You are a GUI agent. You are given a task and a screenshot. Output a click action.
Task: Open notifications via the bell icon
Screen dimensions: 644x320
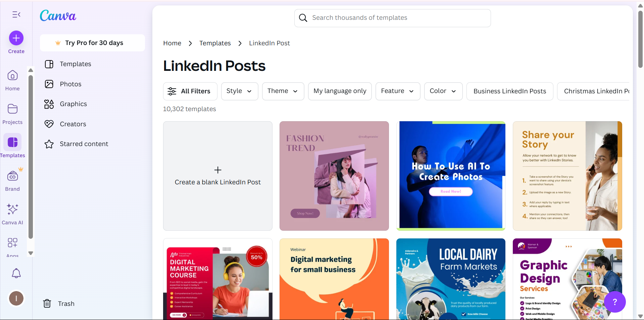[16, 273]
